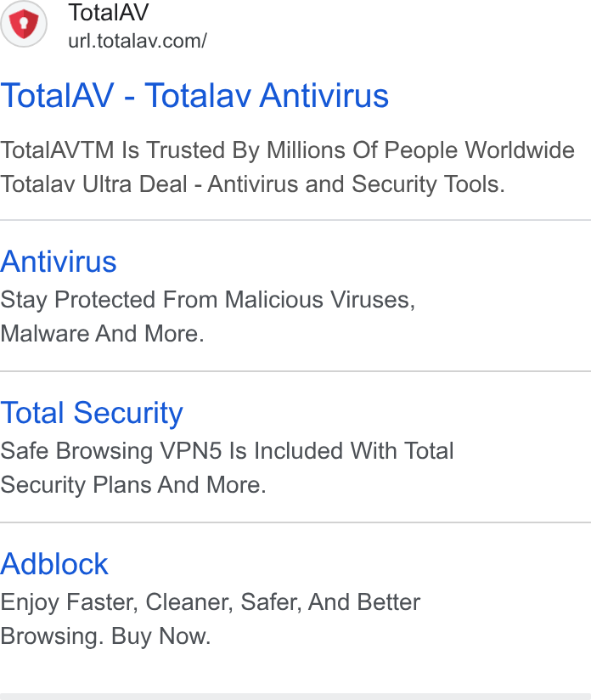This screenshot has height=700, width=591.
Task: Open the Total Security sitelink
Action: 92,413
